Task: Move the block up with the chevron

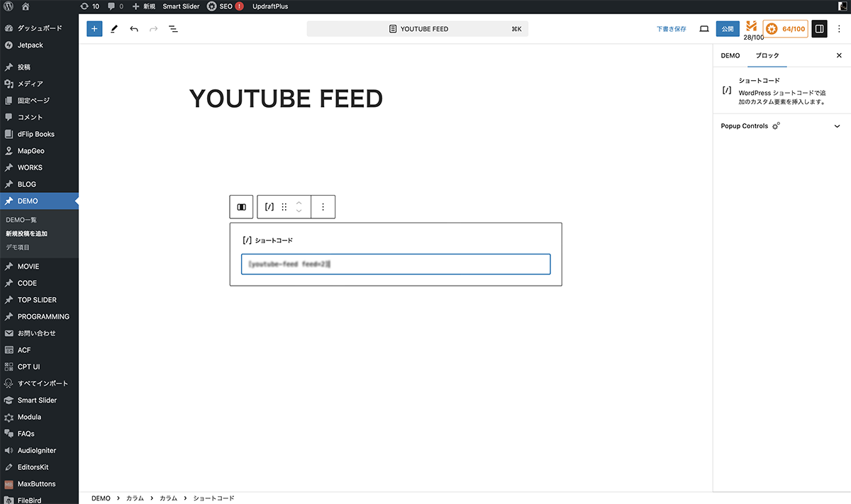Action: 299,203
